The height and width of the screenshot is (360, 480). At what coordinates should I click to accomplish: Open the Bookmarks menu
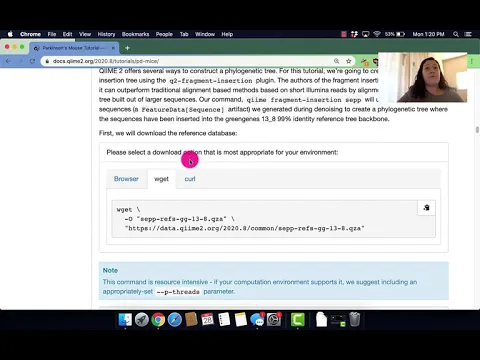[x=135, y=34]
